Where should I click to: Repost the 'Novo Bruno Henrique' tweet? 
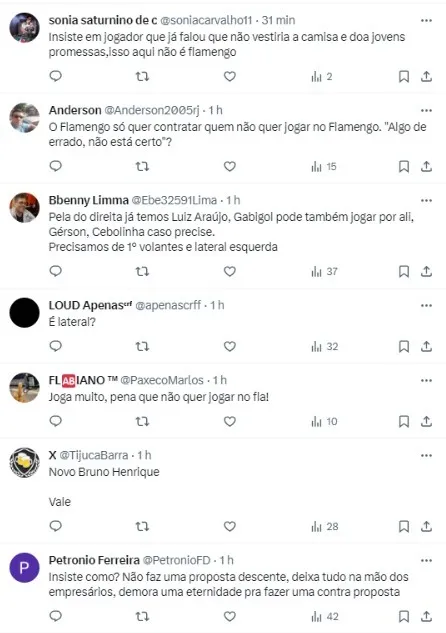tap(142, 526)
